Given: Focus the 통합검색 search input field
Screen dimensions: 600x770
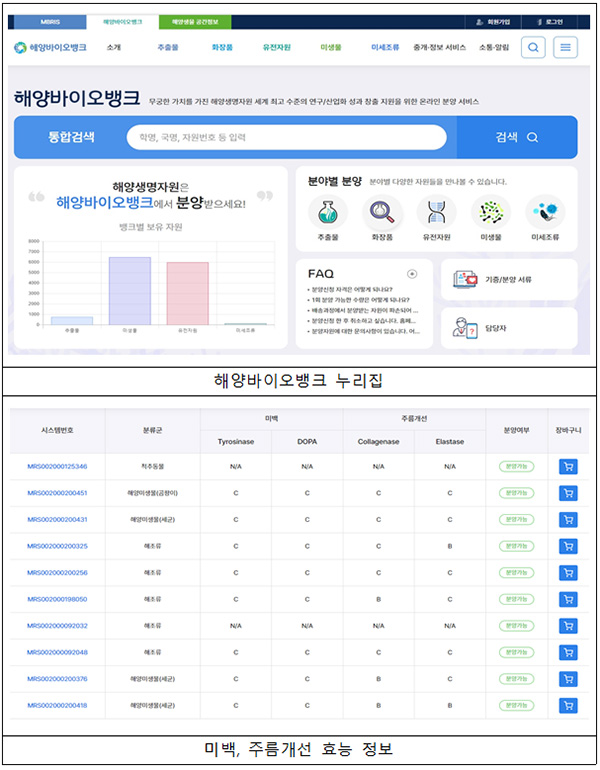Looking at the screenshot, I should click(286, 137).
